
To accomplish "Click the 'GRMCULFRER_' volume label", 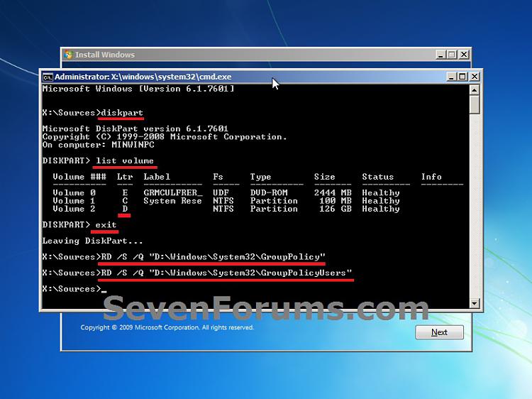I will point(173,192).
